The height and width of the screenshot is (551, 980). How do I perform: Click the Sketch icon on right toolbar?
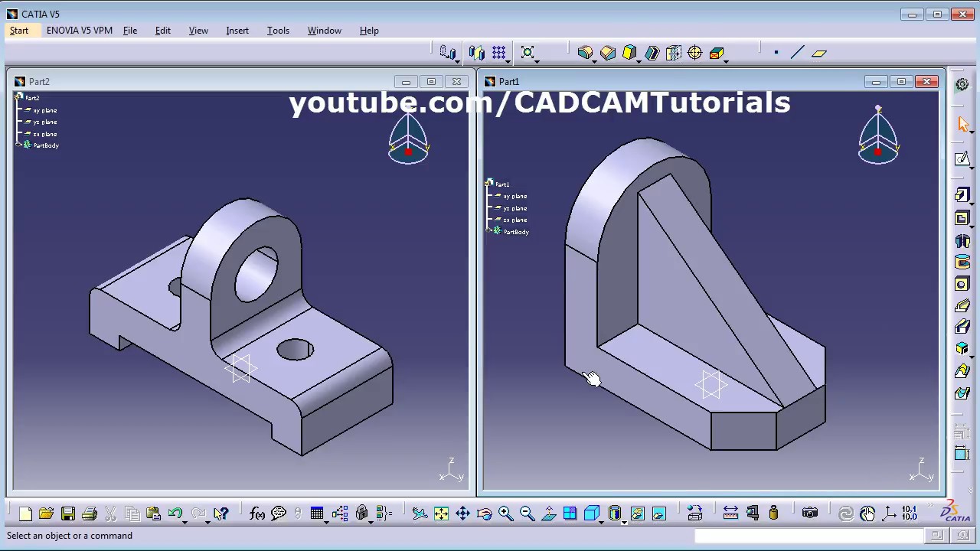pos(962,159)
